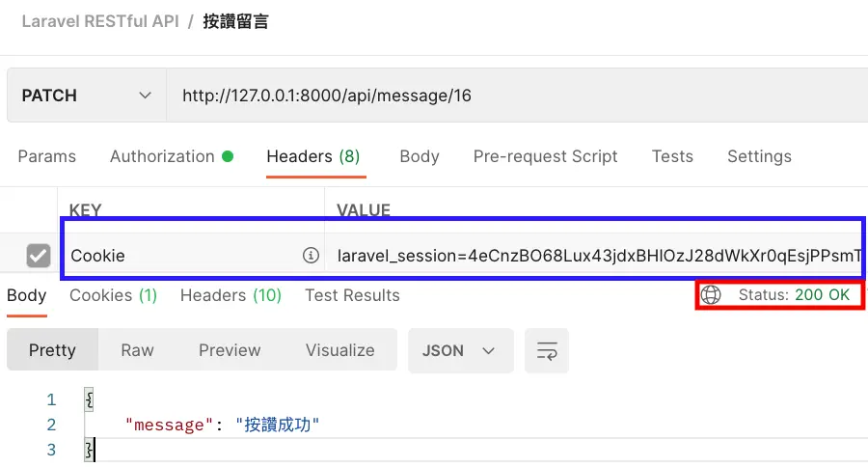Select the Visualize response view
868x467 pixels.
point(339,350)
